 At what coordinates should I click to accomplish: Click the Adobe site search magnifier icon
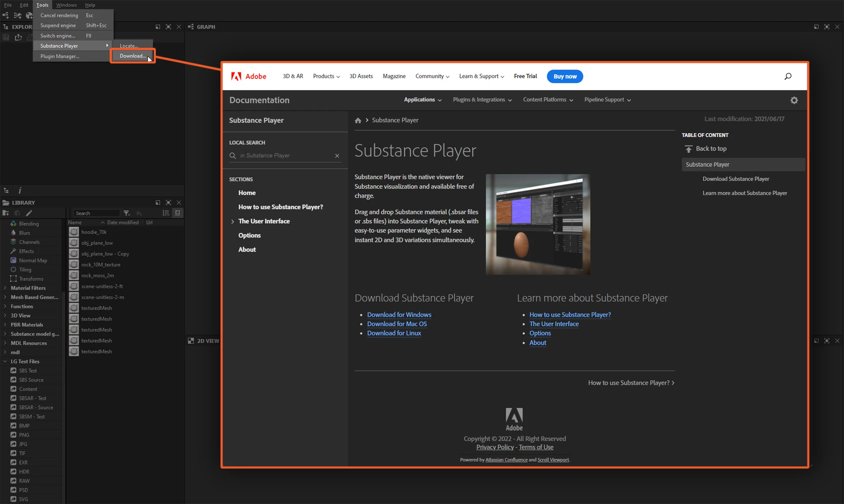(788, 76)
